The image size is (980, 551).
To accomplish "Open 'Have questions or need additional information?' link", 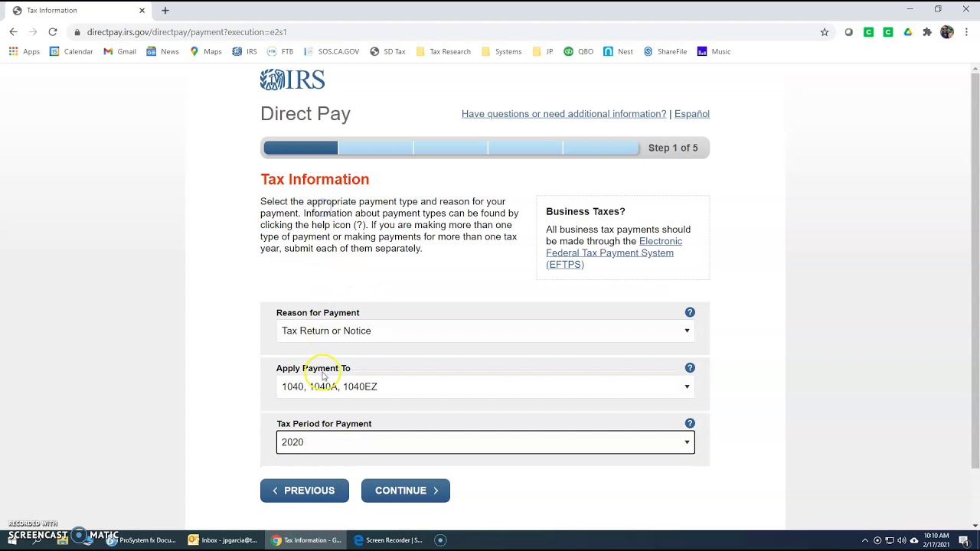I will (563, 114).
